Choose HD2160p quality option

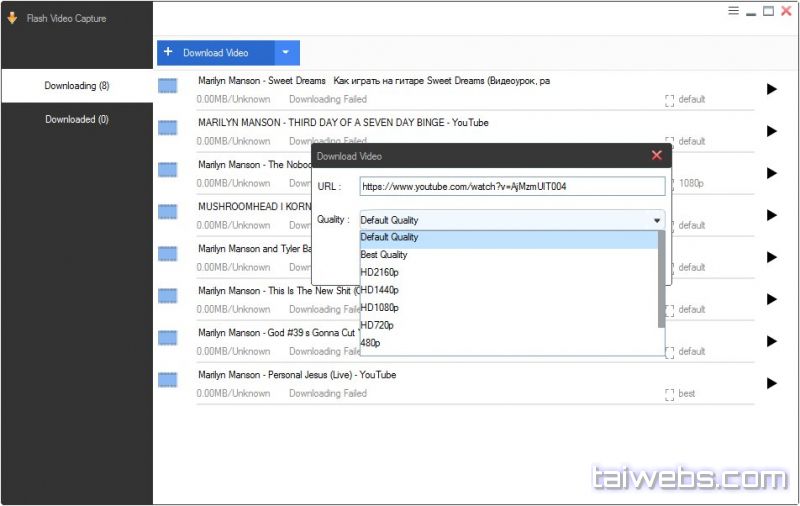pyautogui.click(x=379, y=272)
